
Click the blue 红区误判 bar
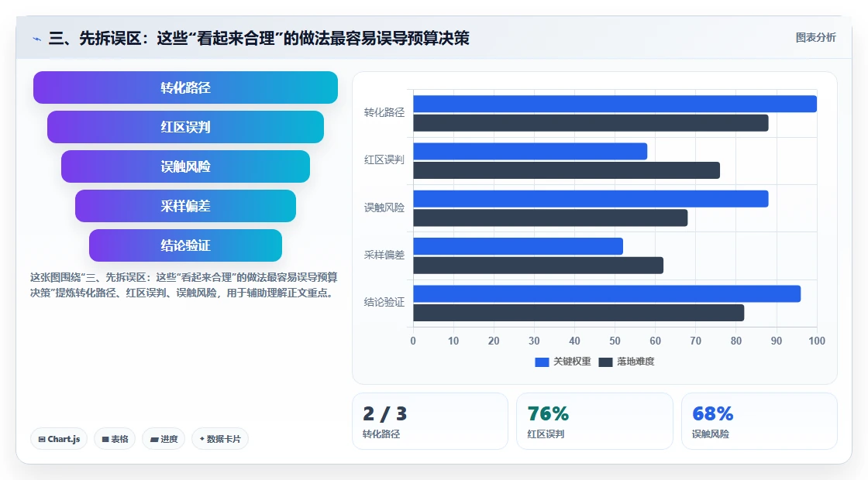pos(530,152)
